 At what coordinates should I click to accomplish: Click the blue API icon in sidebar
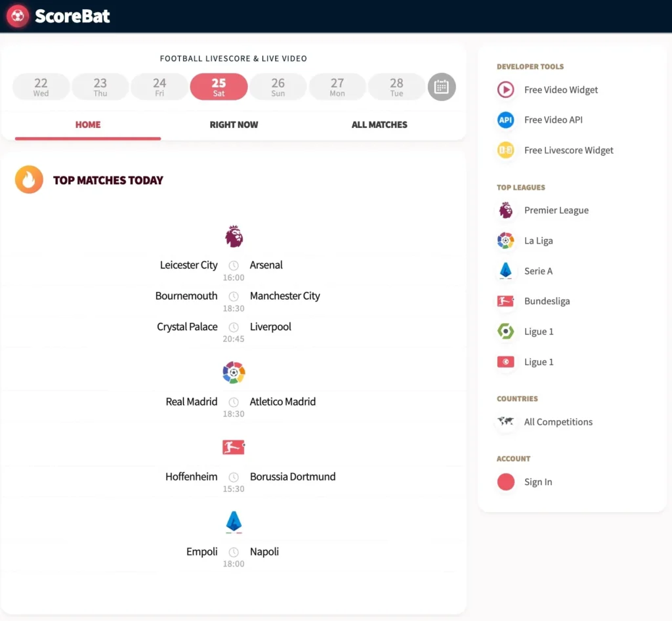pos(506,120)
